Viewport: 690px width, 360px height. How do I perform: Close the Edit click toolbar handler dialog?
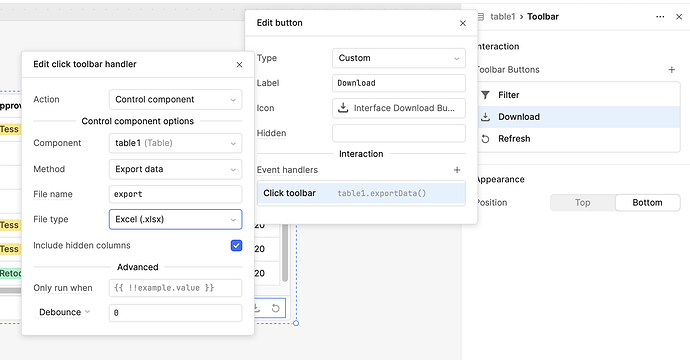[239, 65]
